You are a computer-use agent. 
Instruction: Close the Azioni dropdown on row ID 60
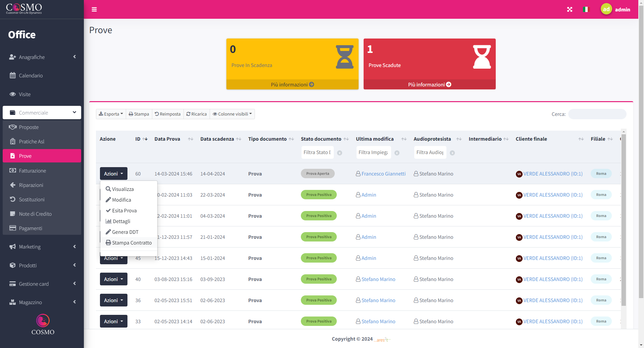114,174
